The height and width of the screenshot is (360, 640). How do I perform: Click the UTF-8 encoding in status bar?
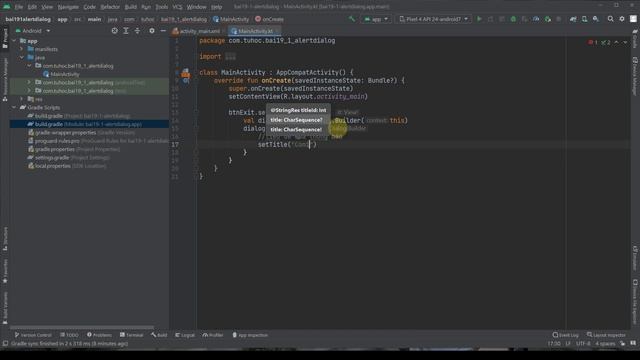pos(583,344)
